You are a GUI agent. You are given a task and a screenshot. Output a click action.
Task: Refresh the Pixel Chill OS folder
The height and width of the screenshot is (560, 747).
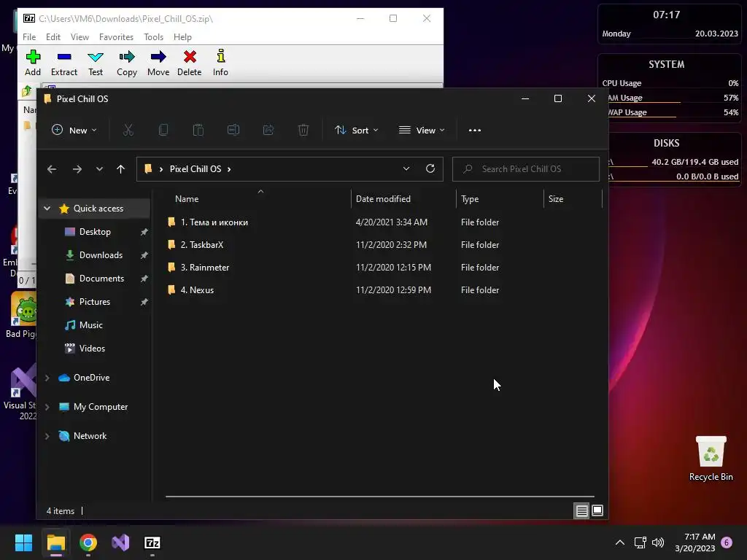pos(430,168)
